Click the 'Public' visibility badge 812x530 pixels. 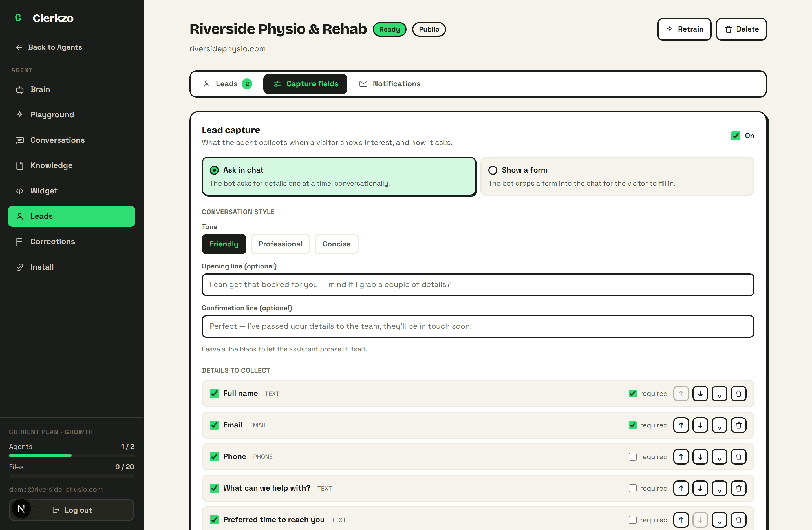(429, 29)
